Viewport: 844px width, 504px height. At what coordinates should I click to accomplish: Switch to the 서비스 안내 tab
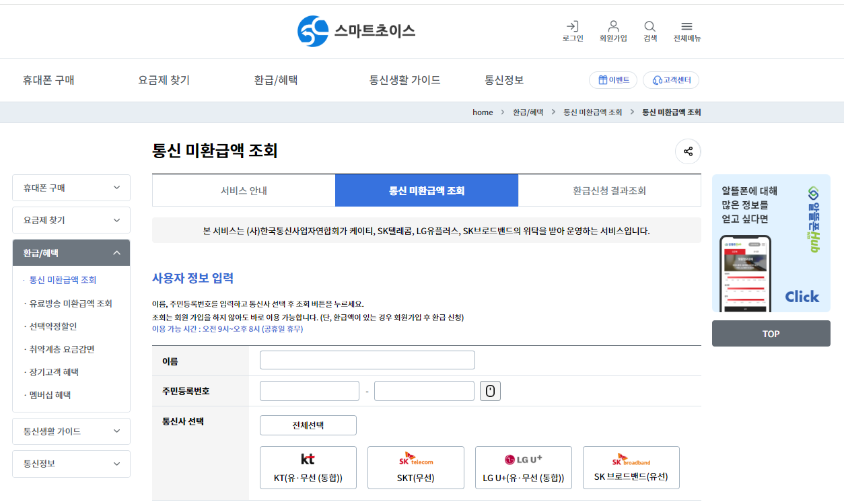click(244, 190)
